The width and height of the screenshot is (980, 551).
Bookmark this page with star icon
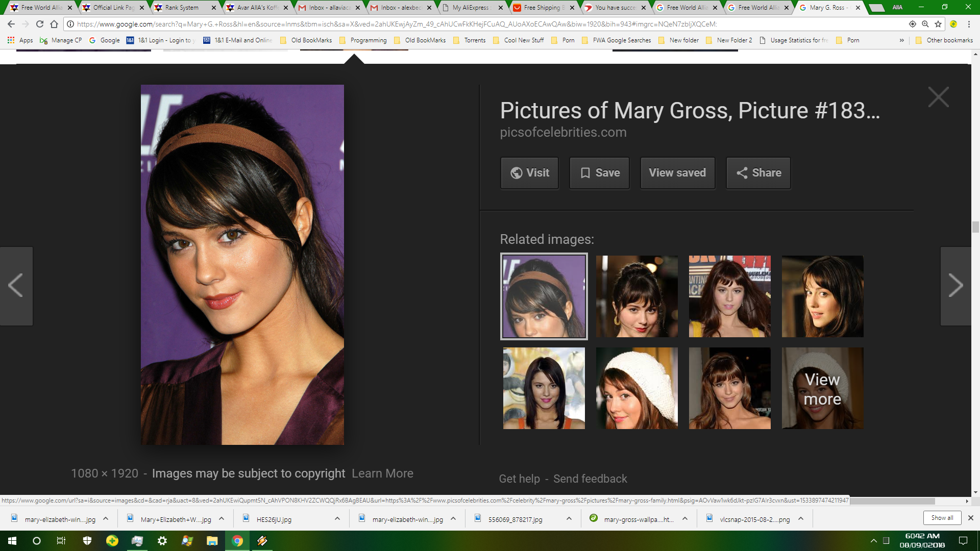point(938,24)
